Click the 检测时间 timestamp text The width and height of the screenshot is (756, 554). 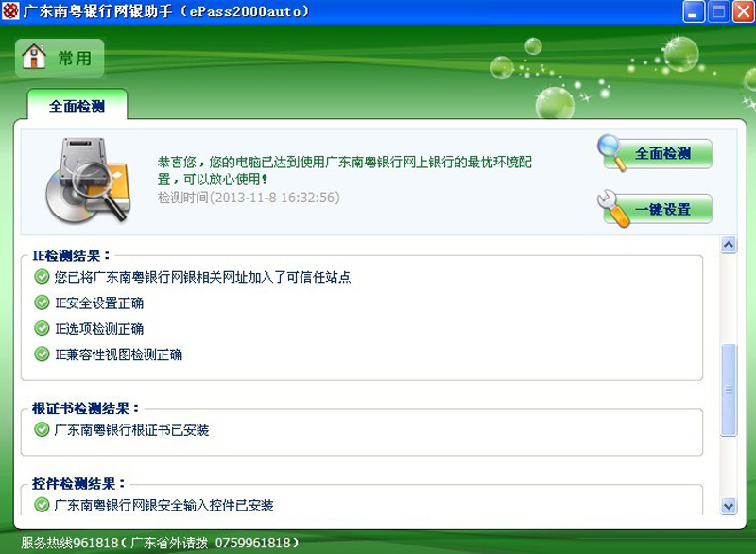click(249, 198)
